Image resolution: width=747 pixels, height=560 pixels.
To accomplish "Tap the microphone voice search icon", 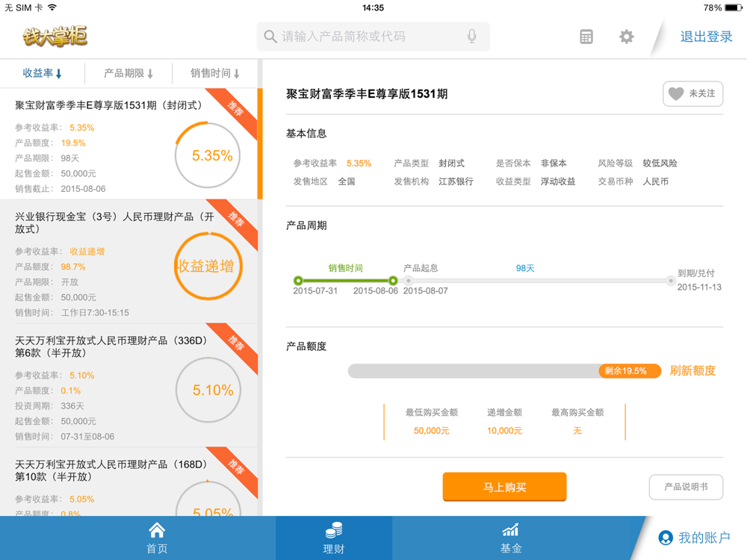I will click(471, 36).
